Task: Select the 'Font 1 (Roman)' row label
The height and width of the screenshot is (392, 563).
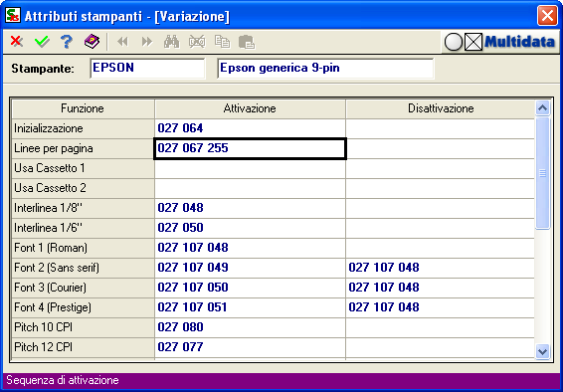Action: tap(83, 248)
